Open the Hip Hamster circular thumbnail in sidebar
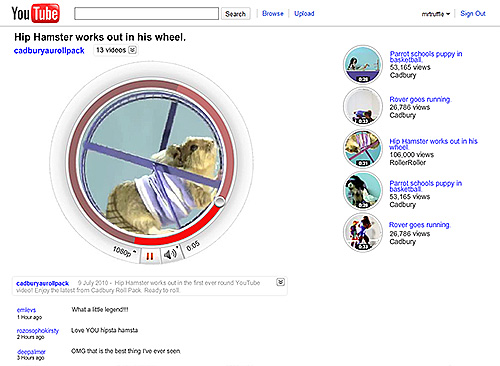Screen dimensions: 500x366 pyautogui.click(x=363, y=149)
